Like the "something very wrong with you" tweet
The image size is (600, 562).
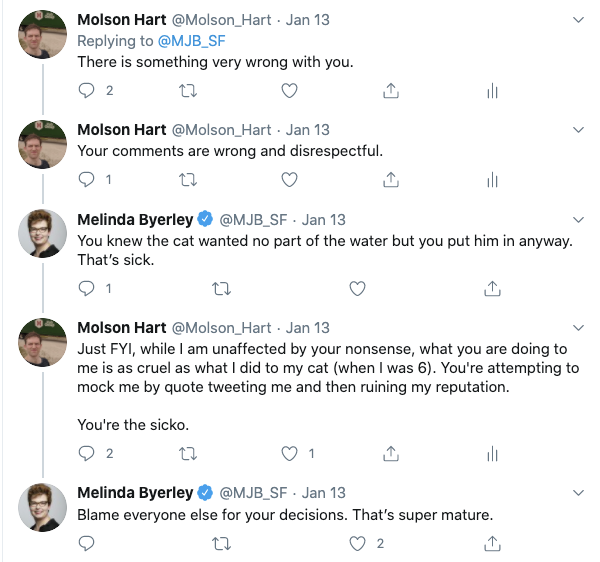pos(289,90)
